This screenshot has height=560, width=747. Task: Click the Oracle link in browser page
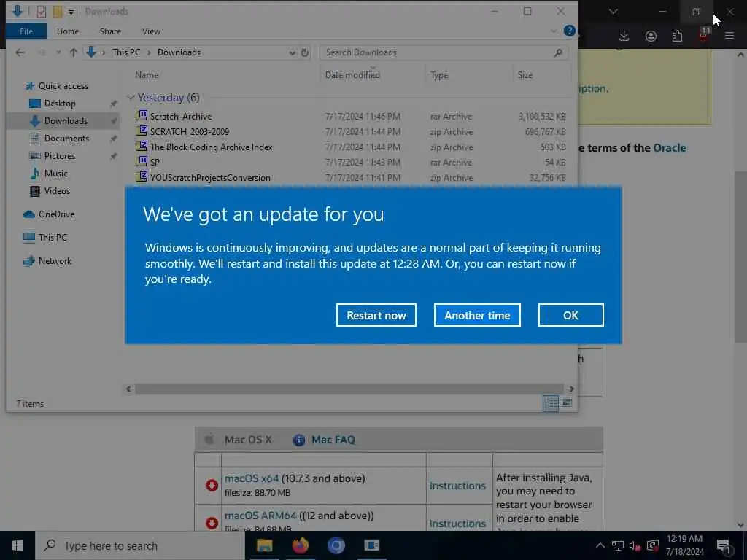click(670, 147)
